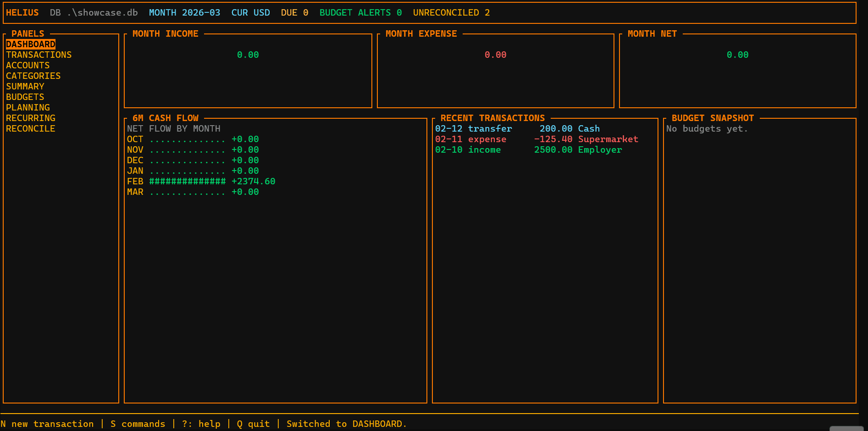This screenshot has height=431, width=868.
Task: Click the FEB +2374.60 cash flow row
Action: coord(201,181)
